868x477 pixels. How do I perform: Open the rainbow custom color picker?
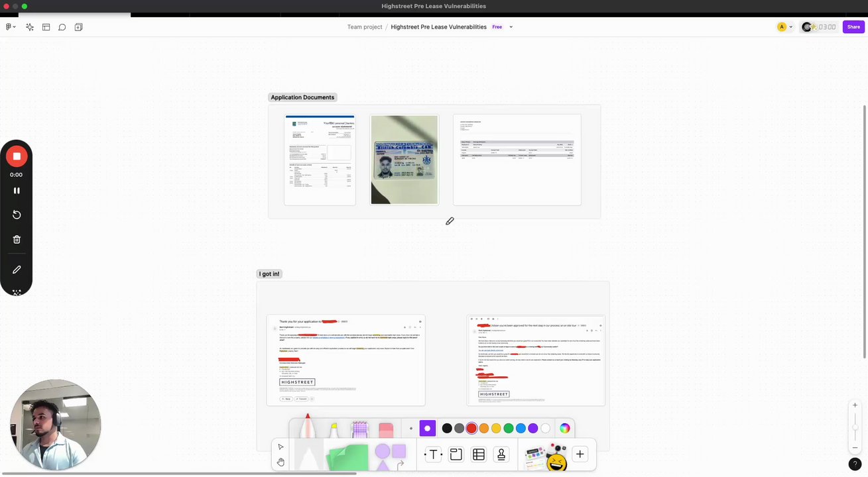[x=564, y=429]
